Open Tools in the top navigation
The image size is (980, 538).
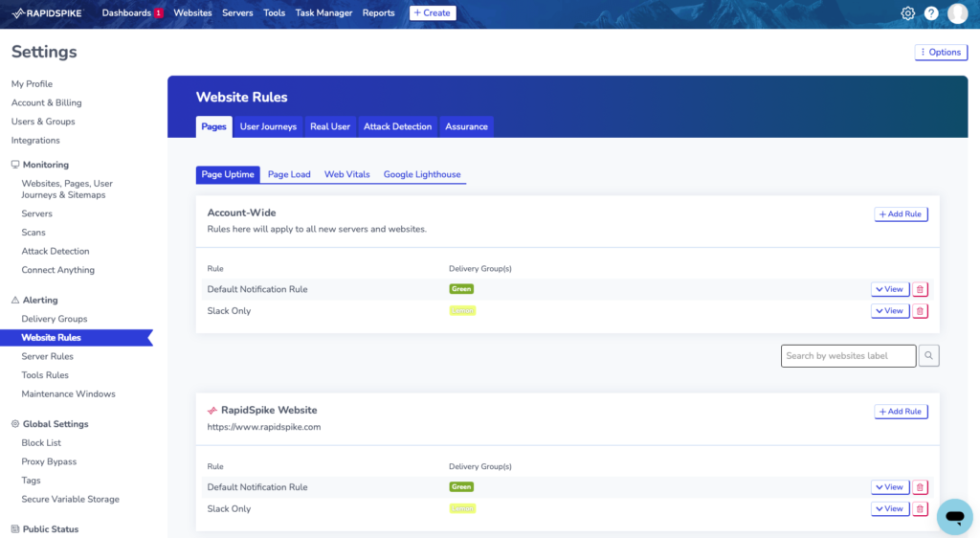(x=274, y=13)
